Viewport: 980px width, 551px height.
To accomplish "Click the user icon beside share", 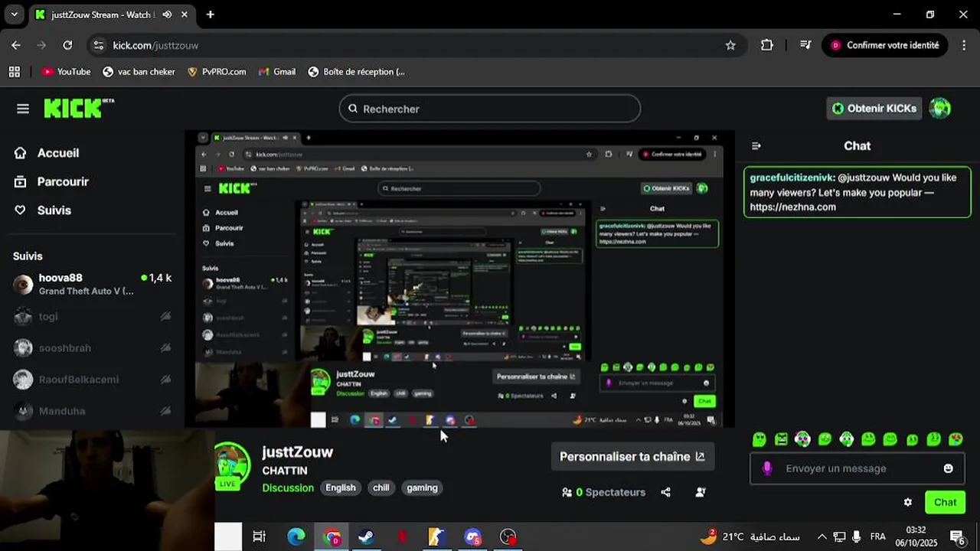I will click(x=700, y=492).
